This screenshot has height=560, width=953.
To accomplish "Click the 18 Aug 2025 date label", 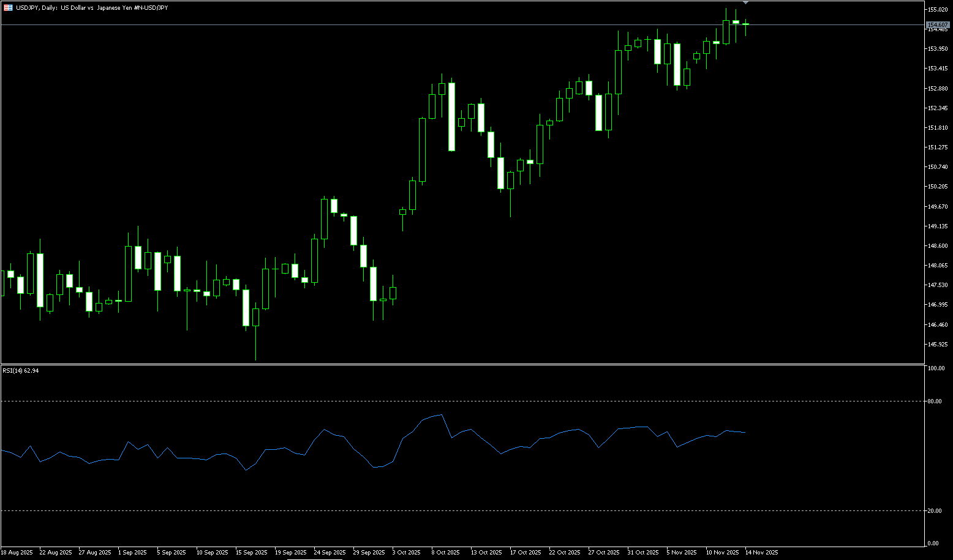I will [x=17, y=552].
